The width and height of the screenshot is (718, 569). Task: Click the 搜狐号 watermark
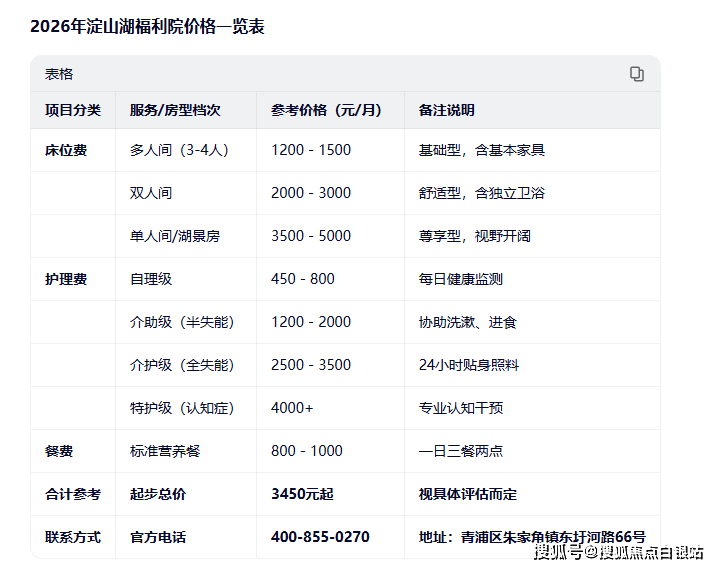tap(557, 553)
